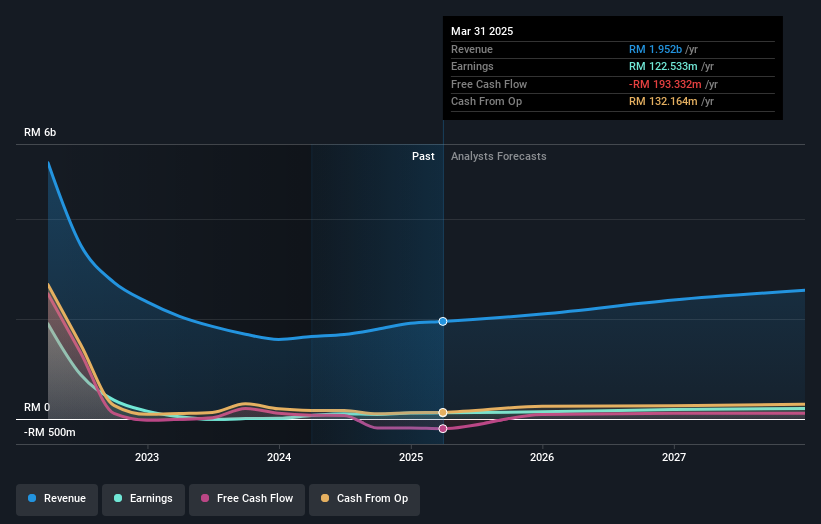Click the RM 0 y-axis label
Viewport: 821px width, 524px height.
coord(37,407)
